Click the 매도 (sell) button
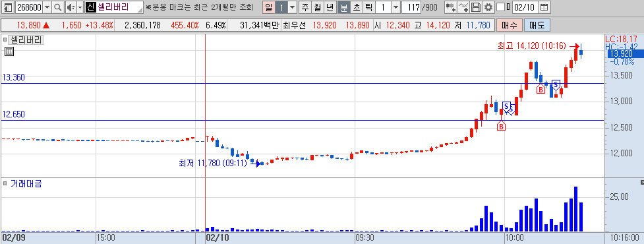 point(537,25)
